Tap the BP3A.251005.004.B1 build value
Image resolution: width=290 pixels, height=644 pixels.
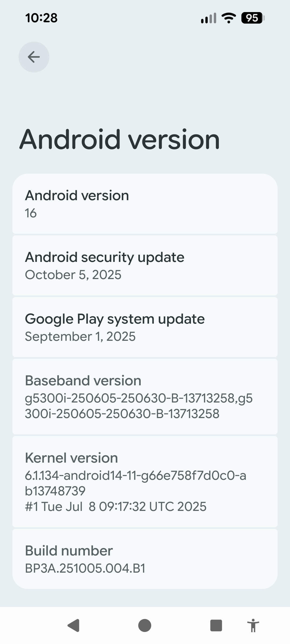click(85, 568)
